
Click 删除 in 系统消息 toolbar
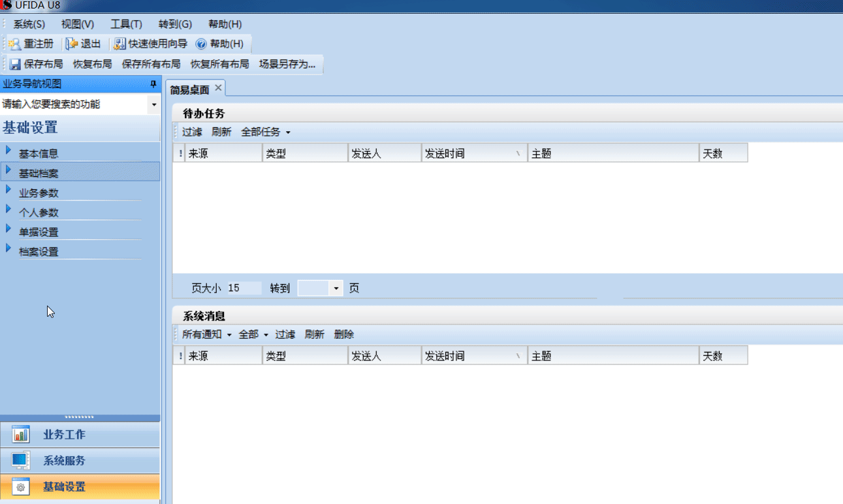tap(344, 334)
